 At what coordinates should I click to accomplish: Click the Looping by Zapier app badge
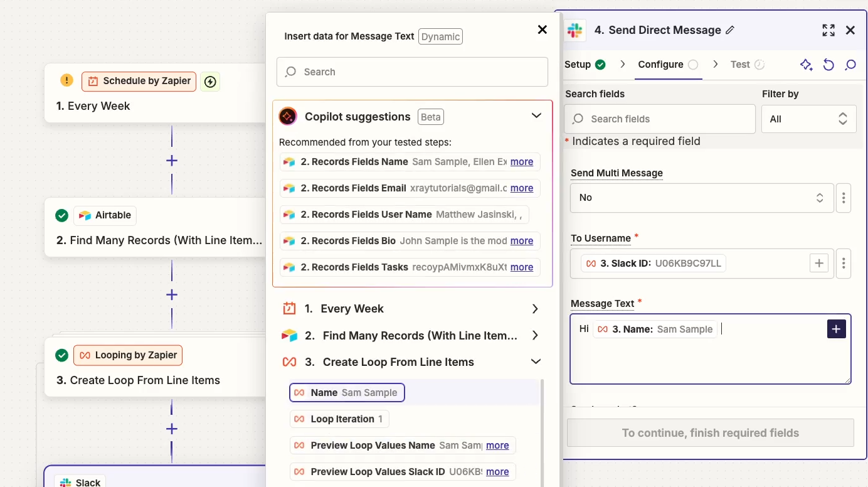coord(128,355)
